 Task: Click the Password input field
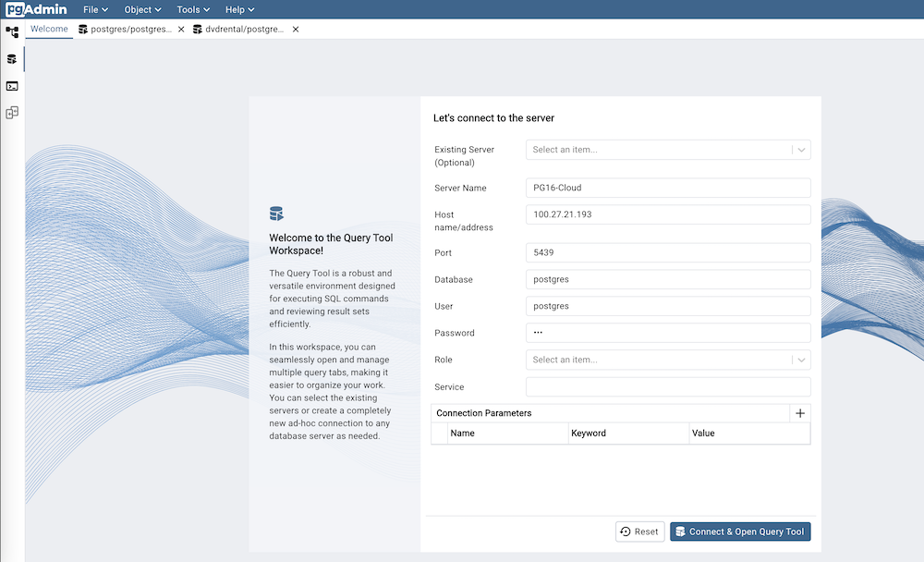click(667, 333)
